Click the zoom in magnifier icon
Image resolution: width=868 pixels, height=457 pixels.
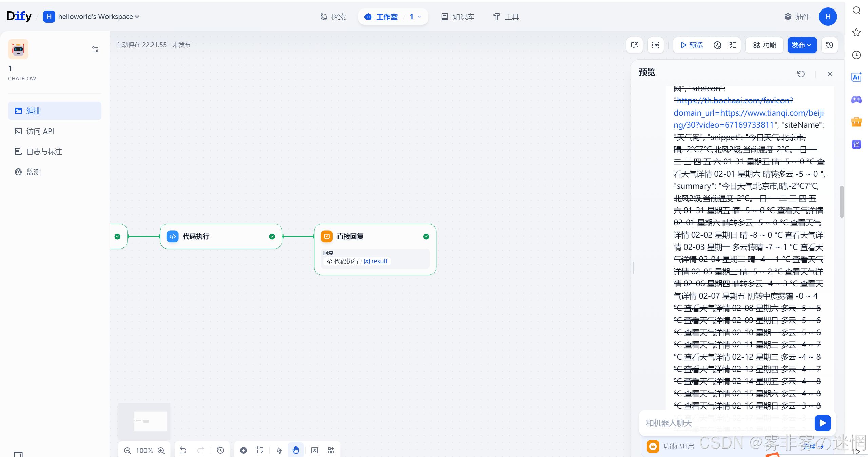click(x=161, y=450)
